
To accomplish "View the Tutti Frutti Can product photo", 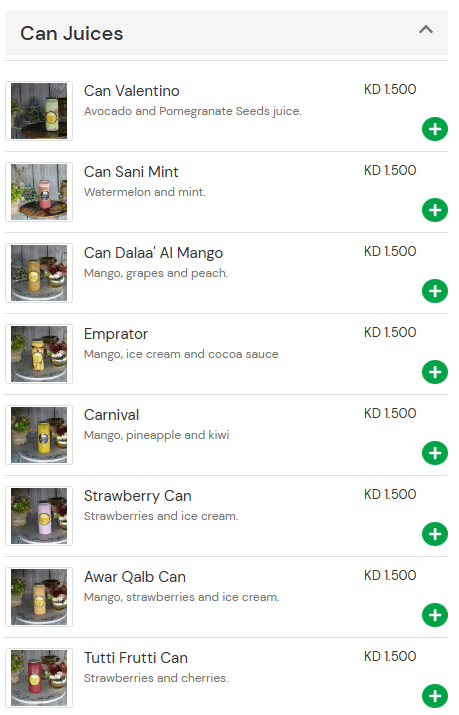I will coord(39,678).
